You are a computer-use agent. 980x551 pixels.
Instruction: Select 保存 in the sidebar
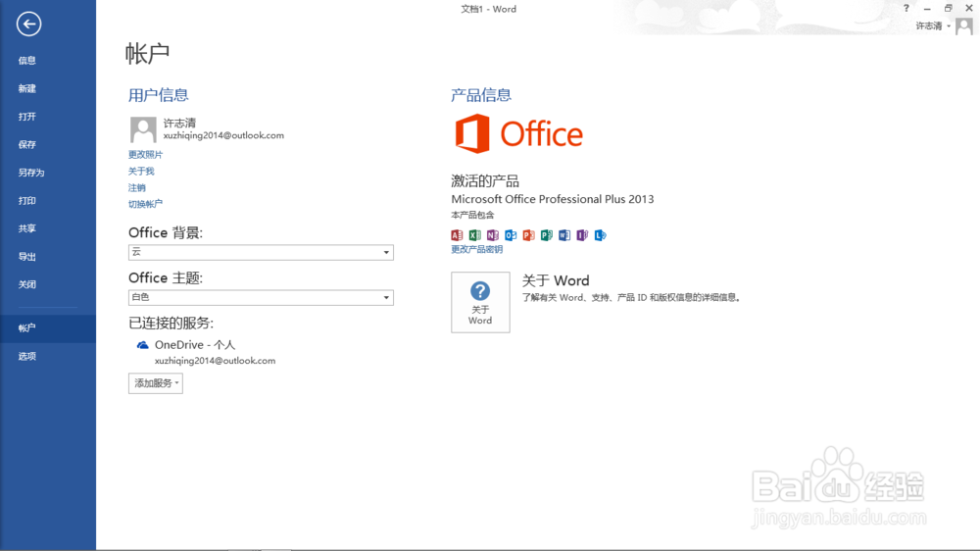pos(48,144)
